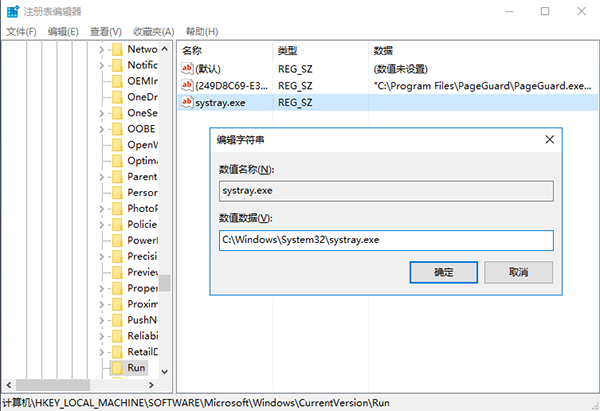The image size is (600, 411).
Task: Click the Previev folder icon
Action: (x=117, y=272)
